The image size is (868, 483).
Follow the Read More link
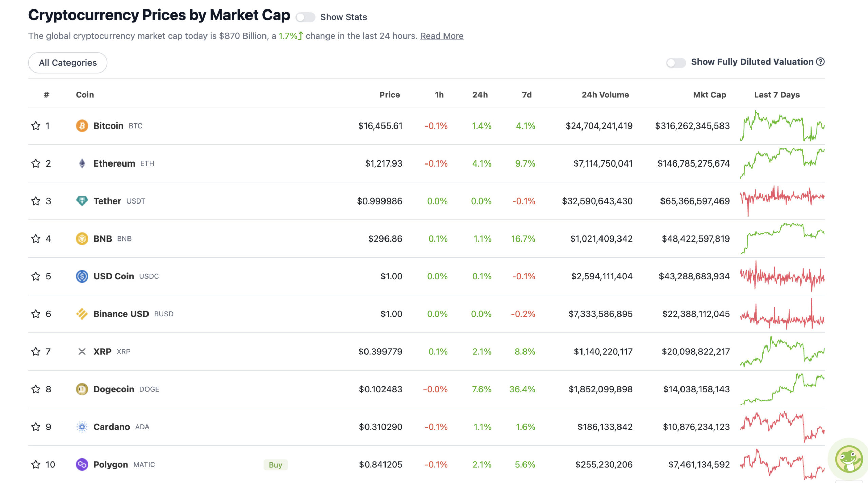pos(442,36)
